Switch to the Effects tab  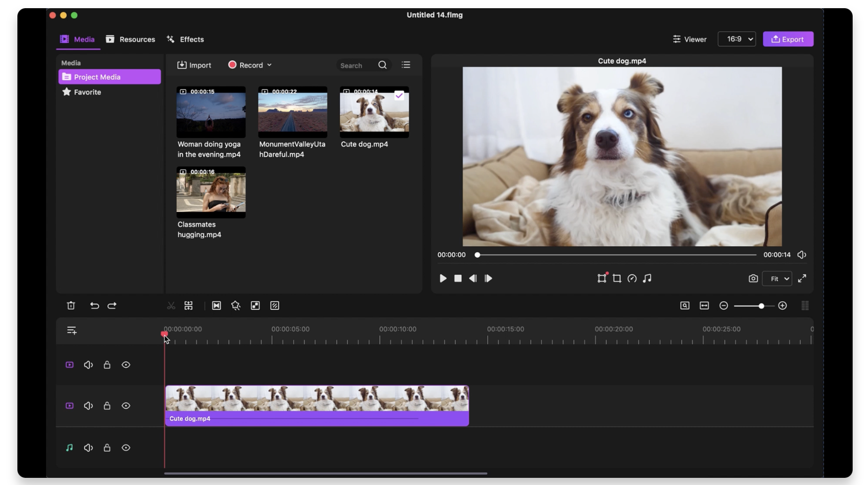click(x=185, y=39)
